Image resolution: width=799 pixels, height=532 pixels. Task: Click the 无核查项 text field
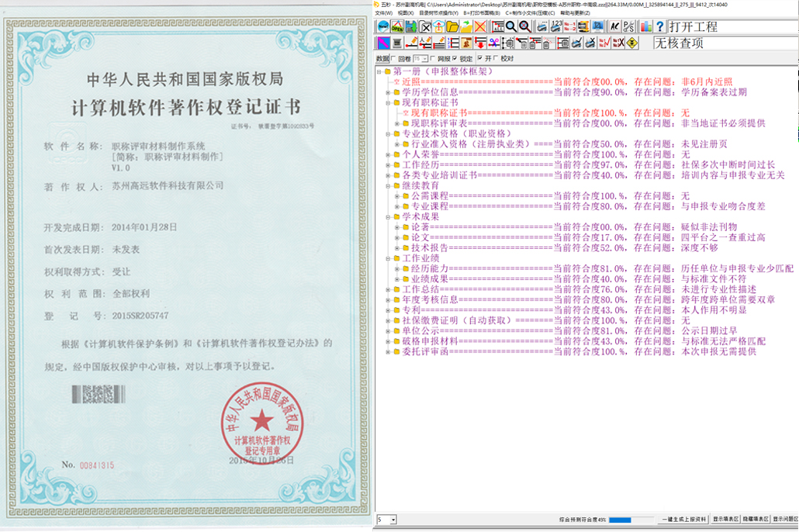coord(725,43)
